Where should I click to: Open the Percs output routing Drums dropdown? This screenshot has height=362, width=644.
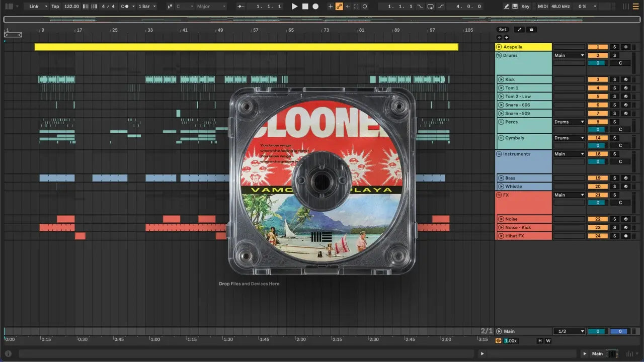[x=569, y=122]
